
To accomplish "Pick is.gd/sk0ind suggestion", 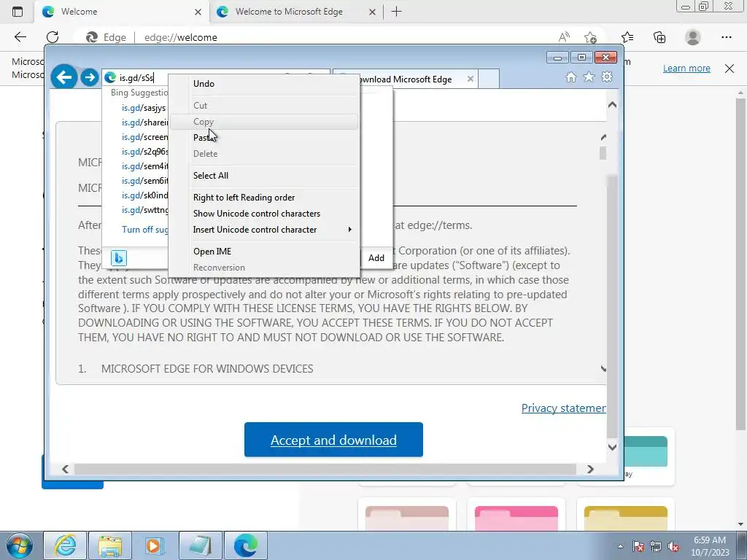I will click(x=145, y=195).
